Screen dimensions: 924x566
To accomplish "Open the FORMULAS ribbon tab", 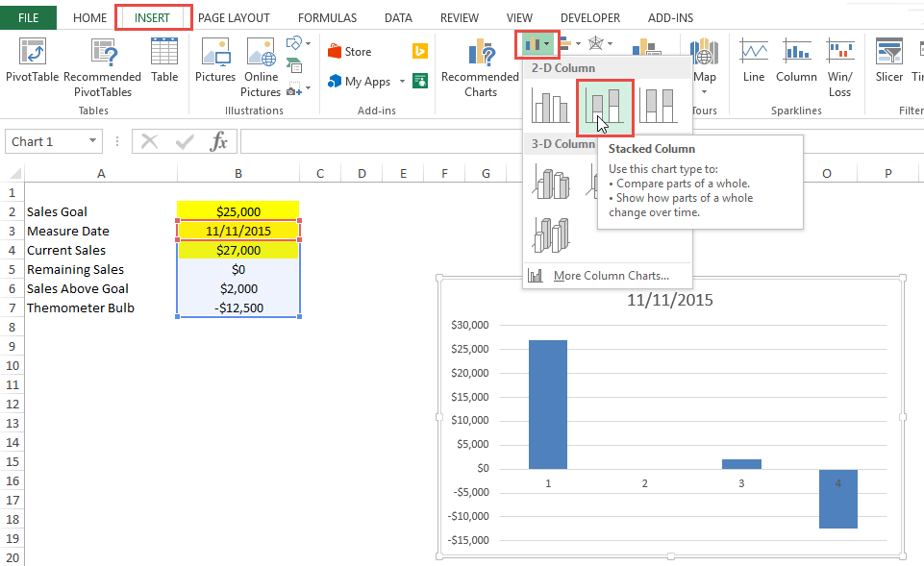I will pyautogui.click(x=327, y=17).
